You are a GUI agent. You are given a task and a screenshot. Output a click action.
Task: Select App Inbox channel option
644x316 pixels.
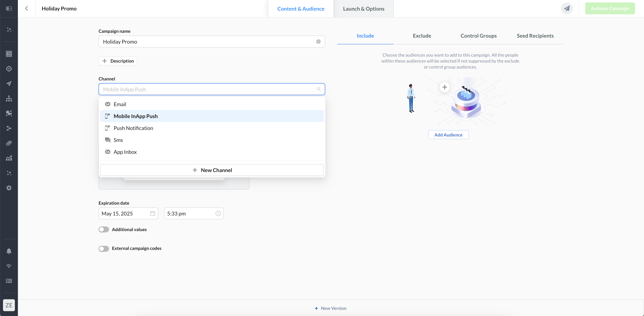(x=125, y=152)
